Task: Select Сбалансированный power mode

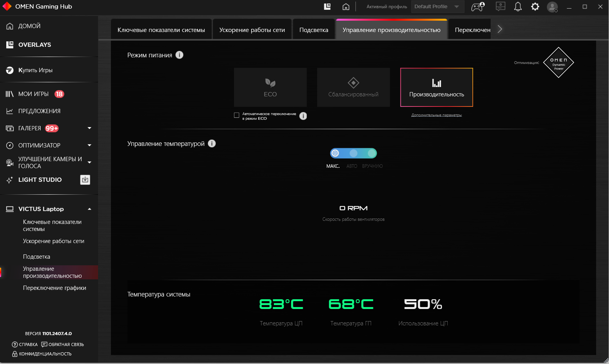Action: 354,87
